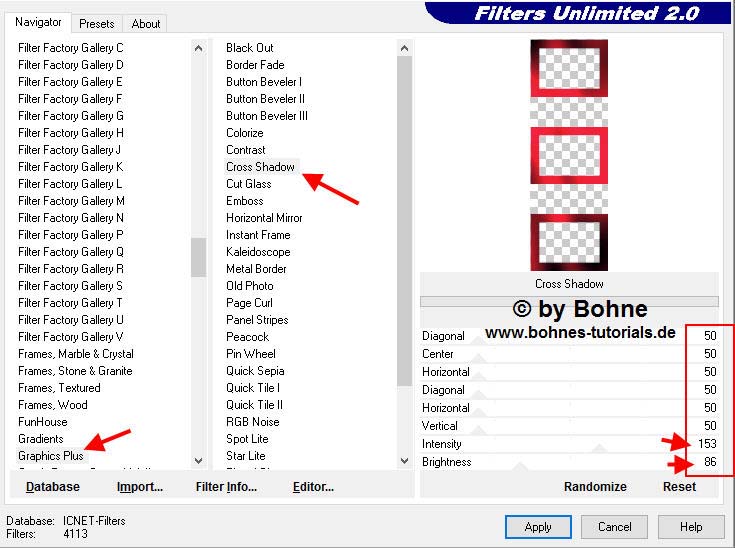Open the filter Editor

pos(313,487)
